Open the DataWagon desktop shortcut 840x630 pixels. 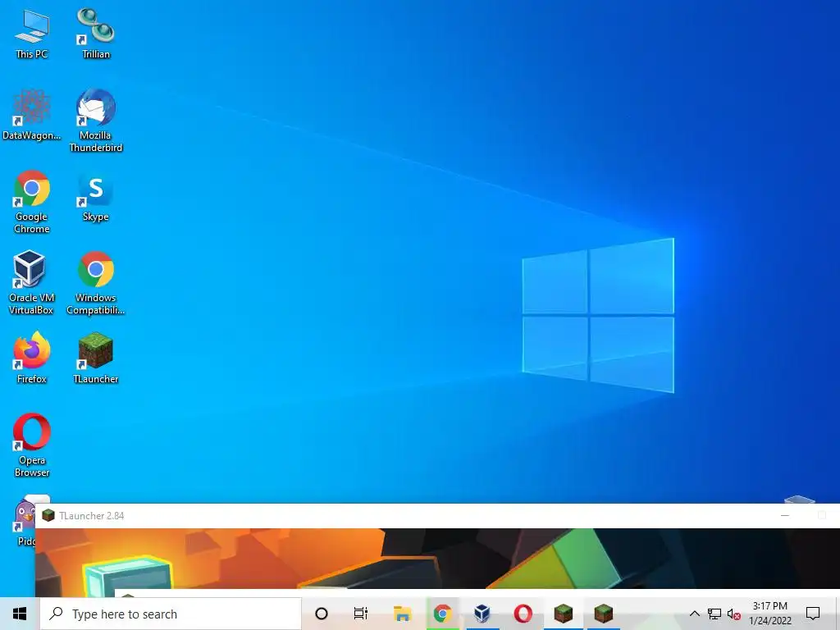coord(32,115)
